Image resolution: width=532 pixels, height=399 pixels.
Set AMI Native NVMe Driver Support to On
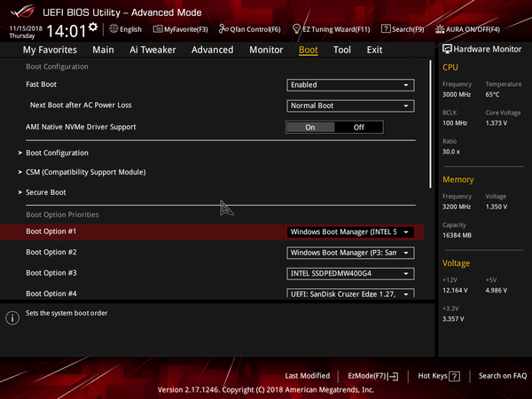[310, 127]
